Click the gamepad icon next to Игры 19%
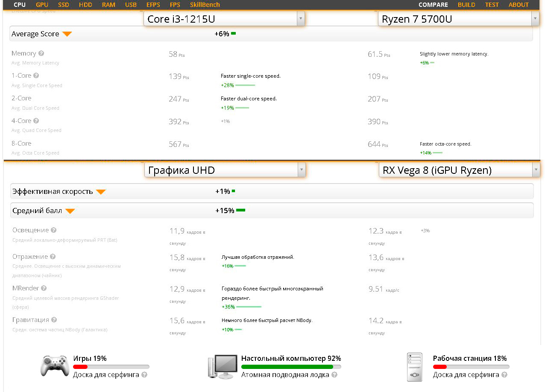Screen dimensions: 545x392 tap(54, 366)
